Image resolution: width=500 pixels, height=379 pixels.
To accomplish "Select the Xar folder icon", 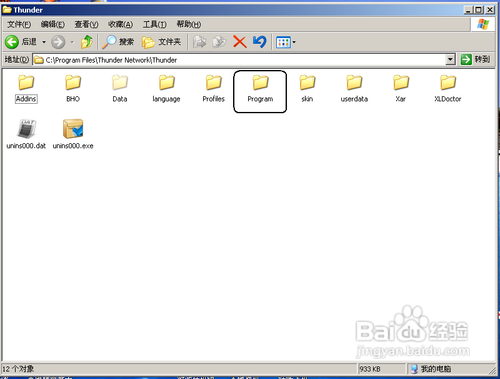I will click(401, 82).
